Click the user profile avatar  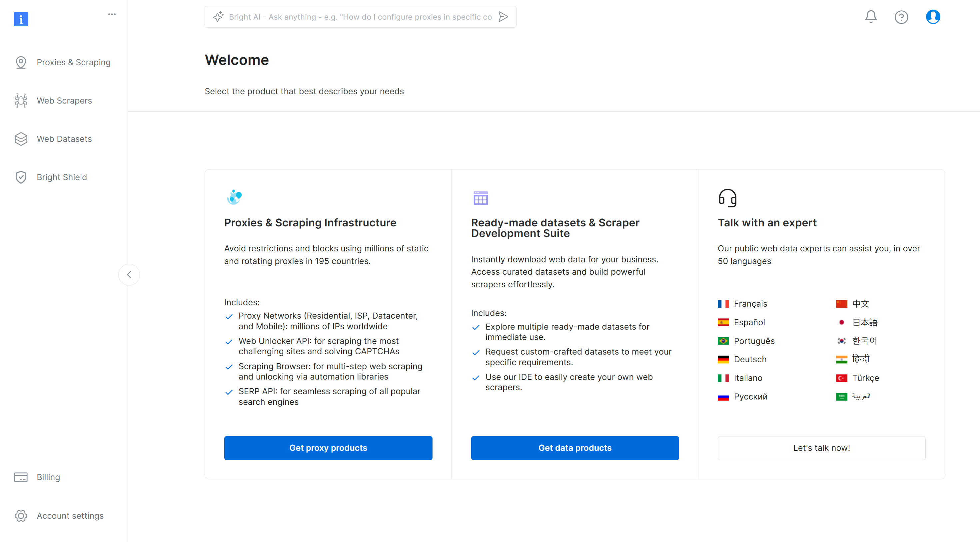pyautogui.click(x=932, y=17)
